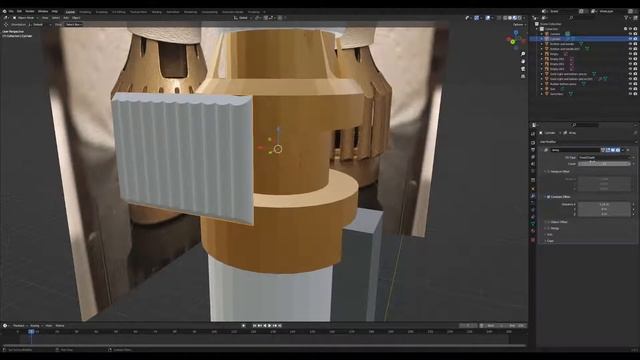Open the Modifiers wrench properties tab

coord(533,196)
